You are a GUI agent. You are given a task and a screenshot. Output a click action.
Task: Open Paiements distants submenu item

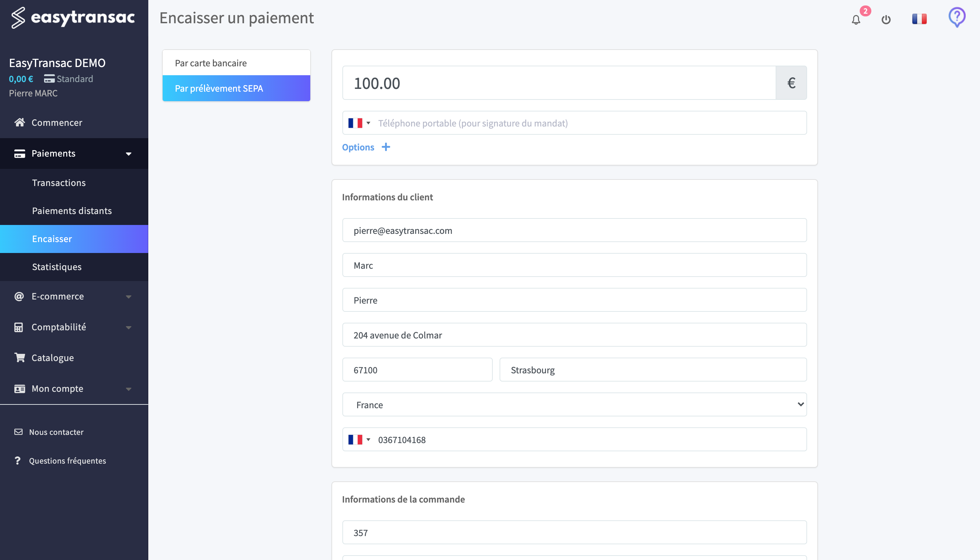click(x=74, y=211)
